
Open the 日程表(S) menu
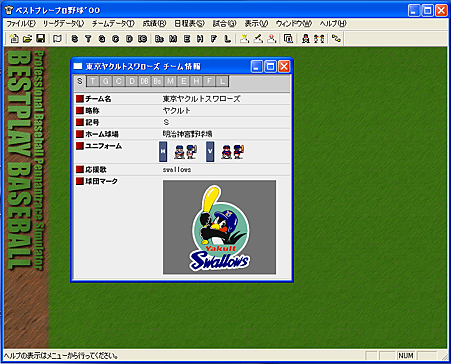tap(189, 24)
